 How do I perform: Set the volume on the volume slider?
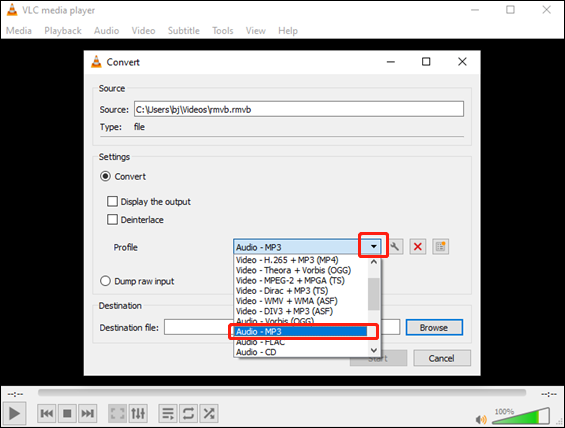(x=521, y=416)
